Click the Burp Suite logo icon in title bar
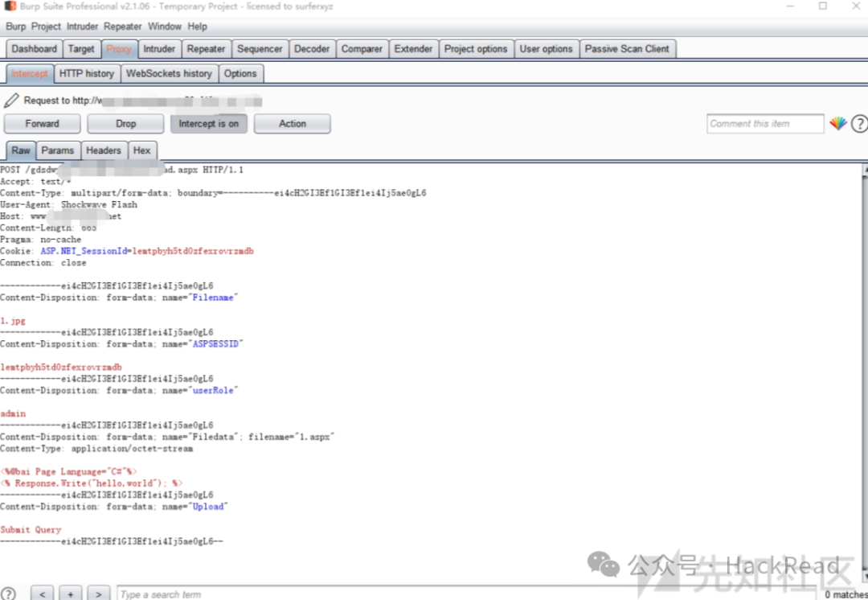This screenshot has height=600, width=868. click(10, 6)
